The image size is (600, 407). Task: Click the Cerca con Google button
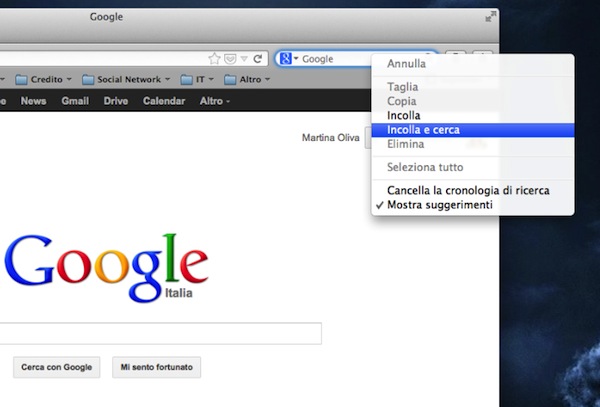tap(57, 367)
